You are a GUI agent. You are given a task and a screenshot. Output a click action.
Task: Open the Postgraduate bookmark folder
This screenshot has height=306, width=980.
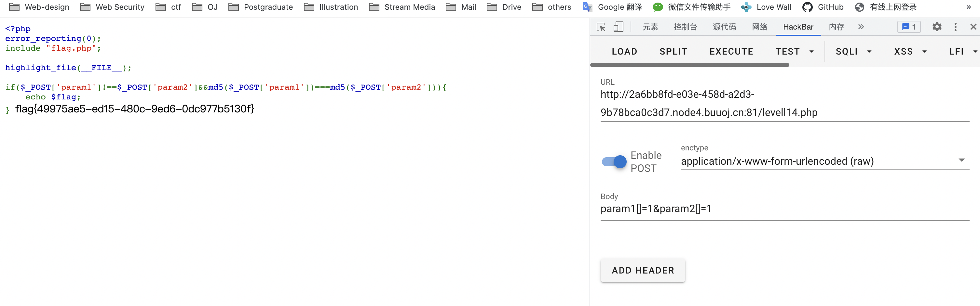pyautogui.click(x=261, y=7)
